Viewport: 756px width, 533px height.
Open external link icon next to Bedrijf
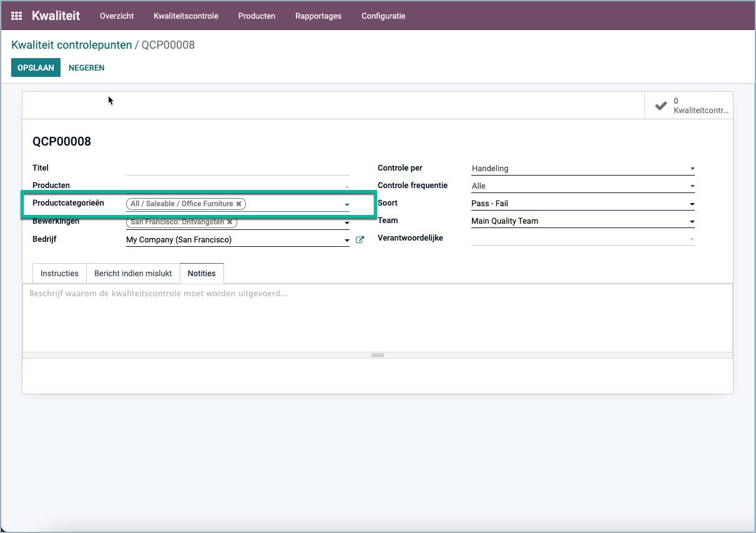pyautogui.click(x=360, y=239)
